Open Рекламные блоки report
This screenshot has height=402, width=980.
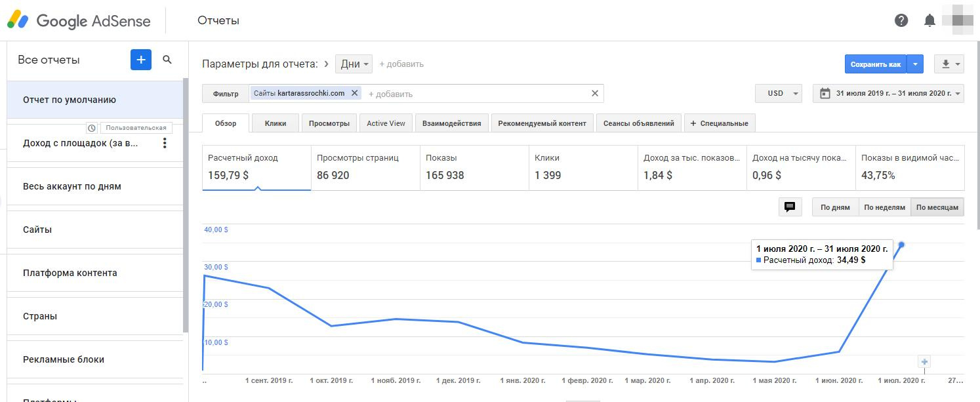click(x=95, y=359)
